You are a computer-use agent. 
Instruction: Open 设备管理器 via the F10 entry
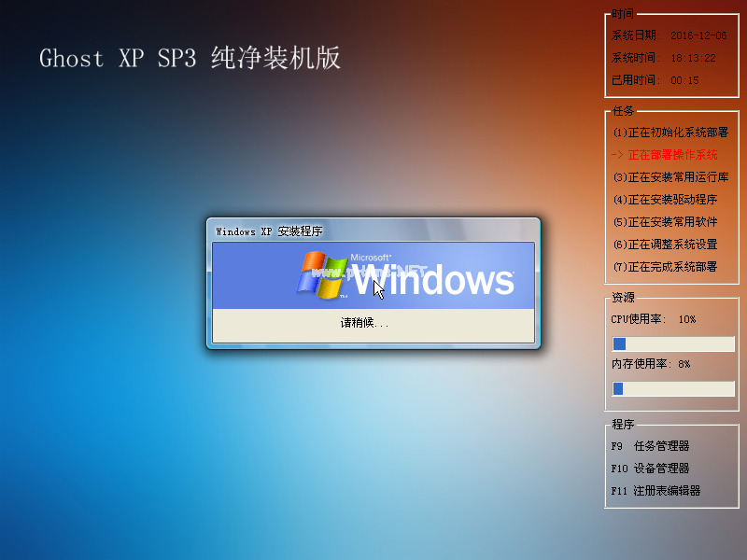tap(652, 468)
